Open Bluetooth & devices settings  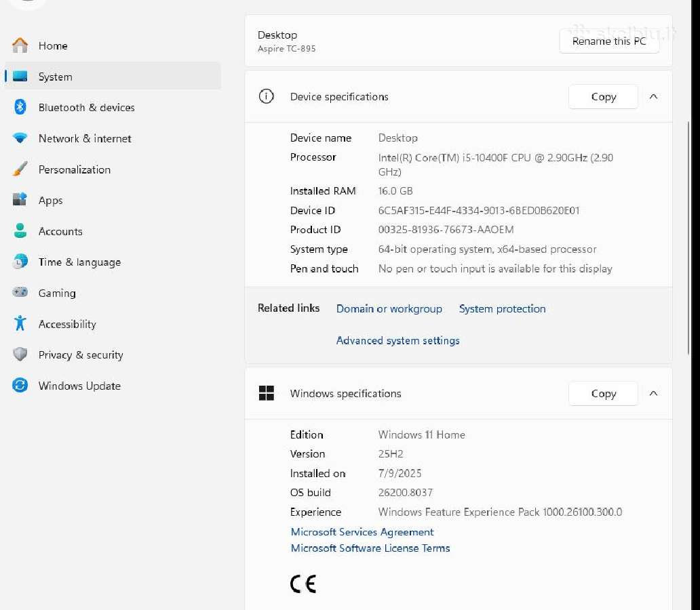point(113,107)
